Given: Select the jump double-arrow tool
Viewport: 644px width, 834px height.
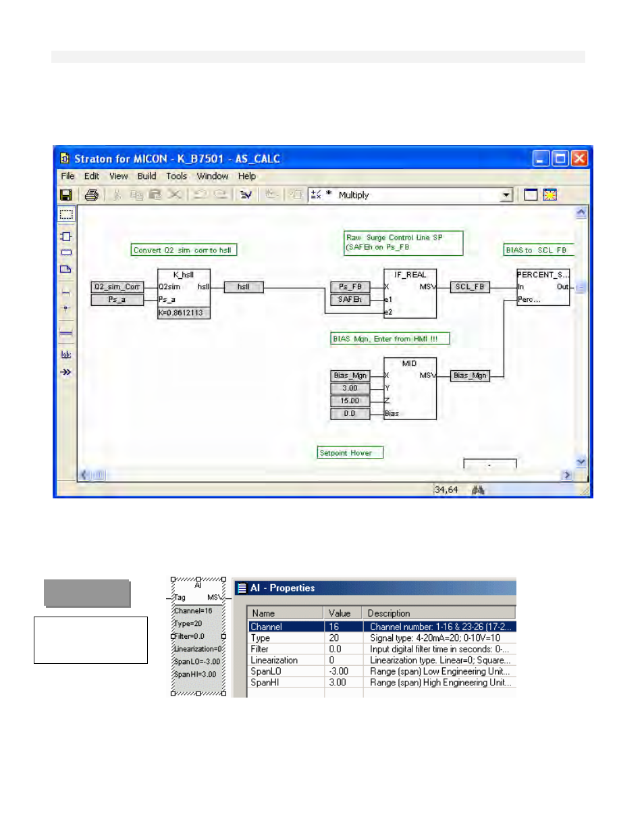Looking at the screenshot, I should click(66, 372).
